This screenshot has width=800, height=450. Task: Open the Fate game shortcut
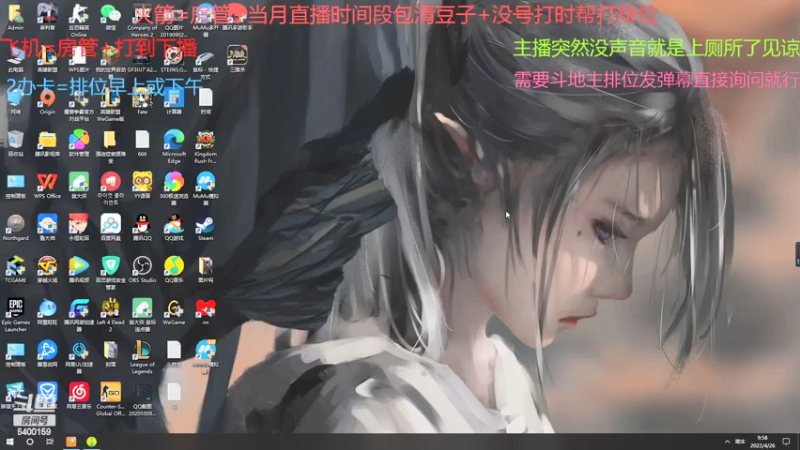(142, 101)
